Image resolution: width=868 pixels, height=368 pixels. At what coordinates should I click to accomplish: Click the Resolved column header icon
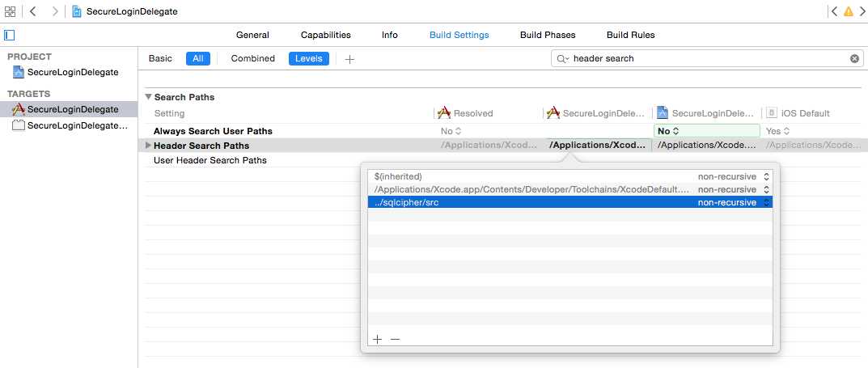point(444,113)
